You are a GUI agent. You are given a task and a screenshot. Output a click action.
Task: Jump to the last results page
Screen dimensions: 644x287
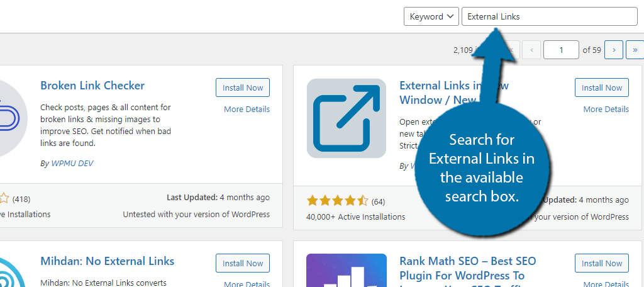click(635, 50)
